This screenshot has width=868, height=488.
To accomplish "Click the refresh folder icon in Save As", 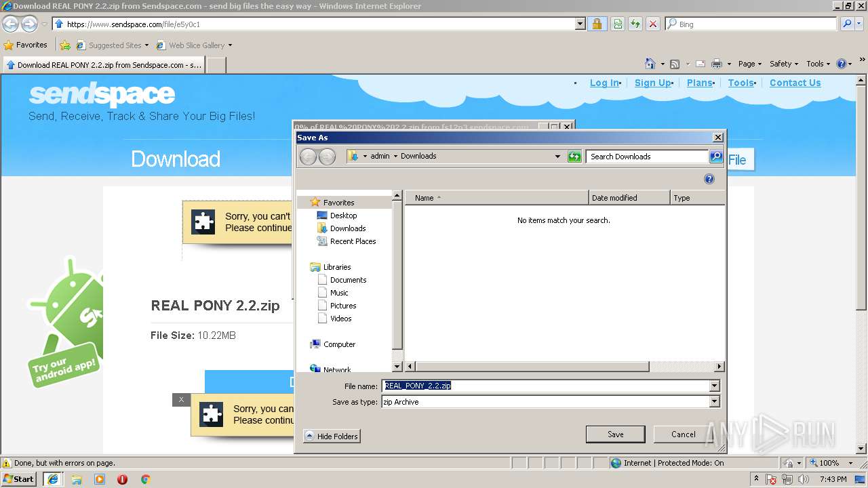I will pos(574,157).
